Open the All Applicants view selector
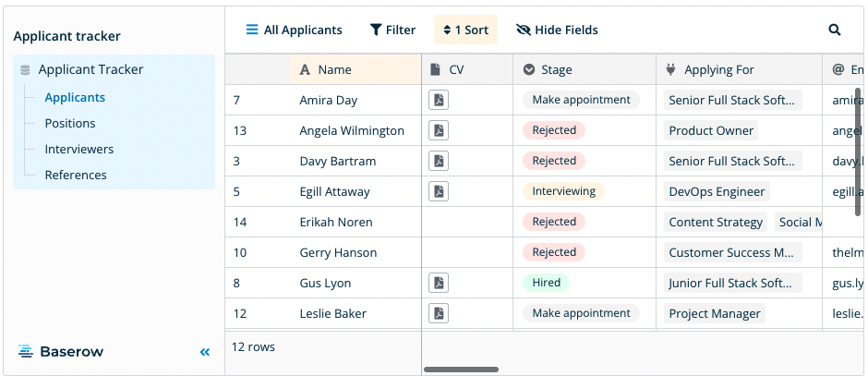Viewport: 868px width, 376px height. pyautogui.click(x=294, y=30)
